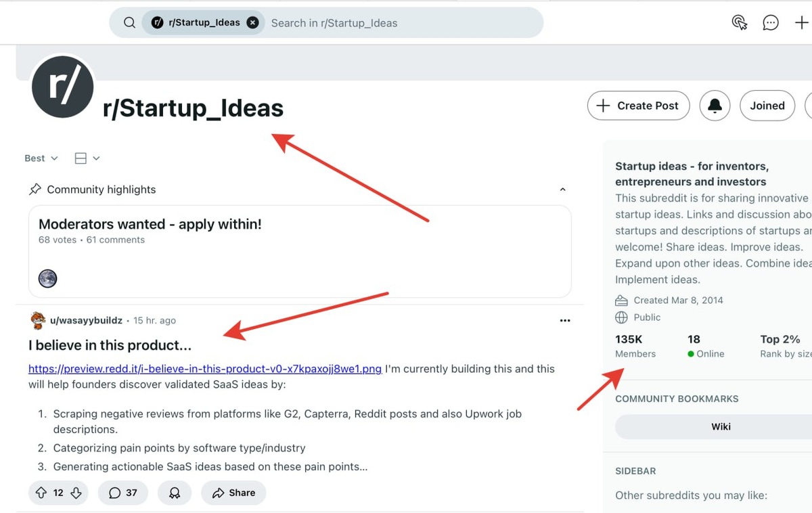This screenshot has height=513, width=812.
Task: Remove the r/Startup_Ideas search filter chip
Action: [252, 23]
